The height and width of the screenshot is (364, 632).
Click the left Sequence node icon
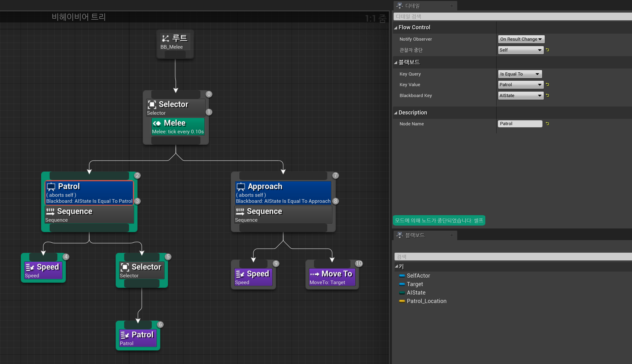coord(50,212)
